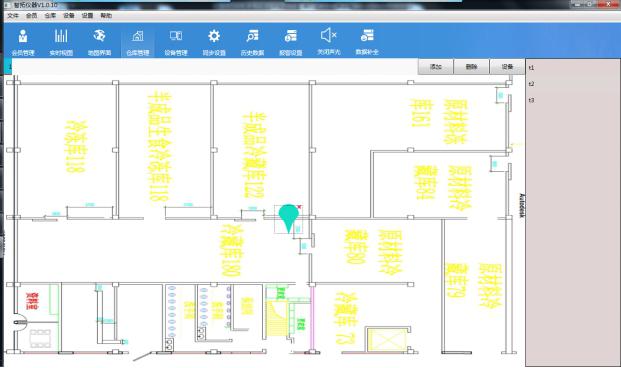Select the t1 entry in side list
The image size is (621, 368).
point(531,68)
